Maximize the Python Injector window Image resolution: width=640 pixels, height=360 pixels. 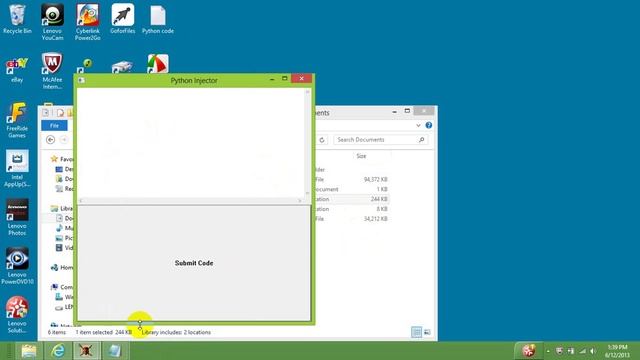[x=285, y=78]
